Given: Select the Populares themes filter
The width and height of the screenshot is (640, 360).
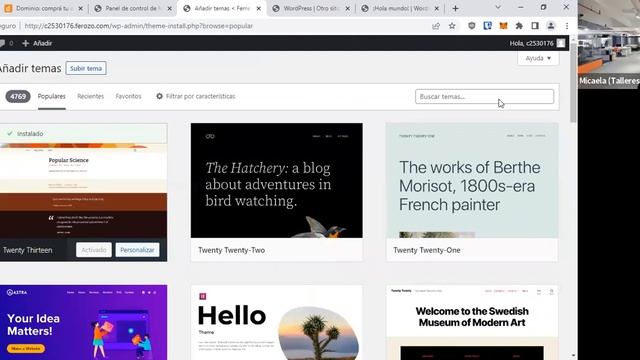Looking at the screenshot, I should point(51,96).
